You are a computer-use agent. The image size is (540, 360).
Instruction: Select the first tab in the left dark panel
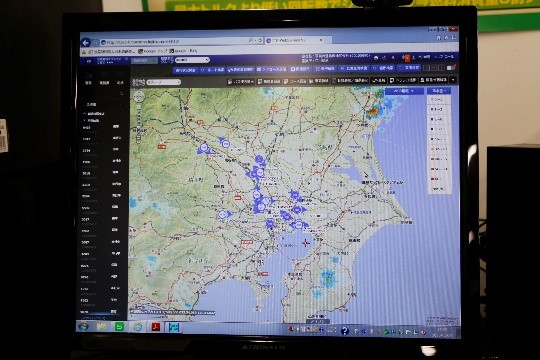click(89, 83)
